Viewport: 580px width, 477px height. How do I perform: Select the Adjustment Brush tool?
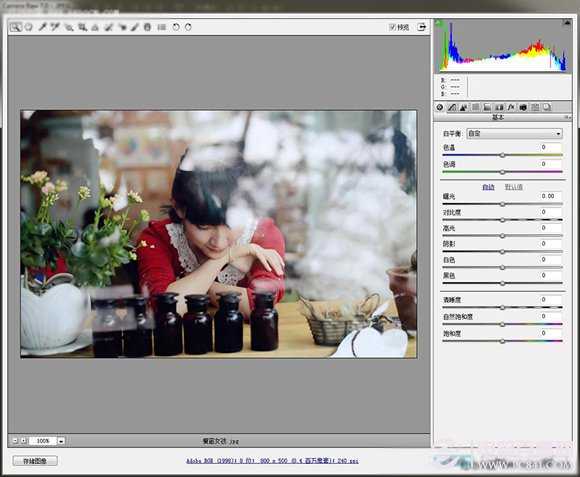pyautogui.click(x=135, y=27)
